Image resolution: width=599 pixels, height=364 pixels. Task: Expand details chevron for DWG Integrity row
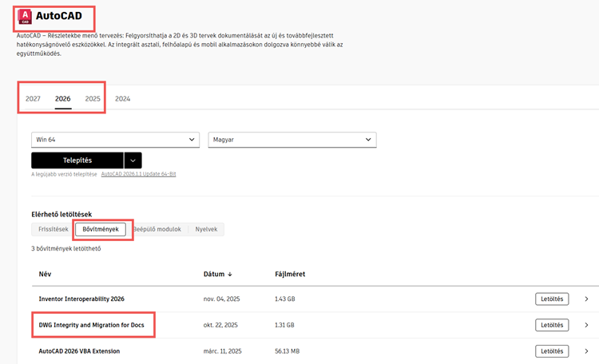tap(586, 325)
